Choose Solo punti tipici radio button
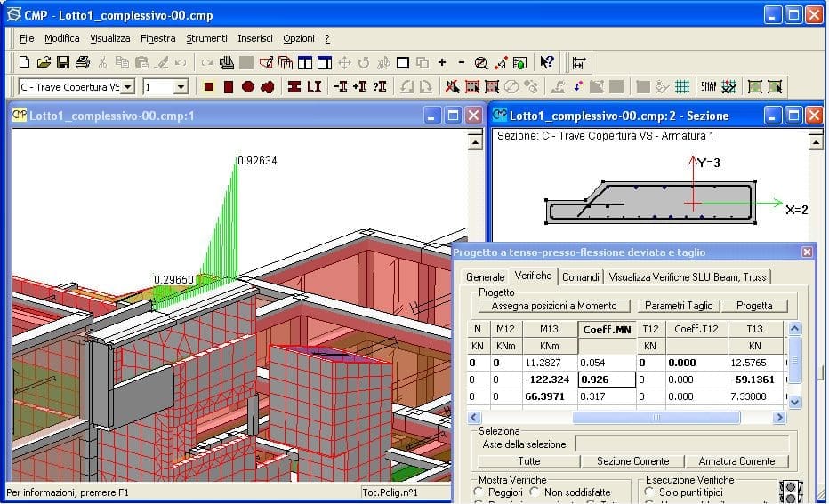 coord(651,492)
